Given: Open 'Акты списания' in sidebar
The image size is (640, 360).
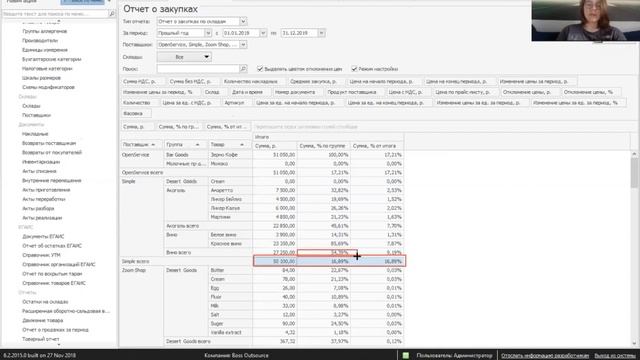Looking at the screenshot, I should [39, 171].
